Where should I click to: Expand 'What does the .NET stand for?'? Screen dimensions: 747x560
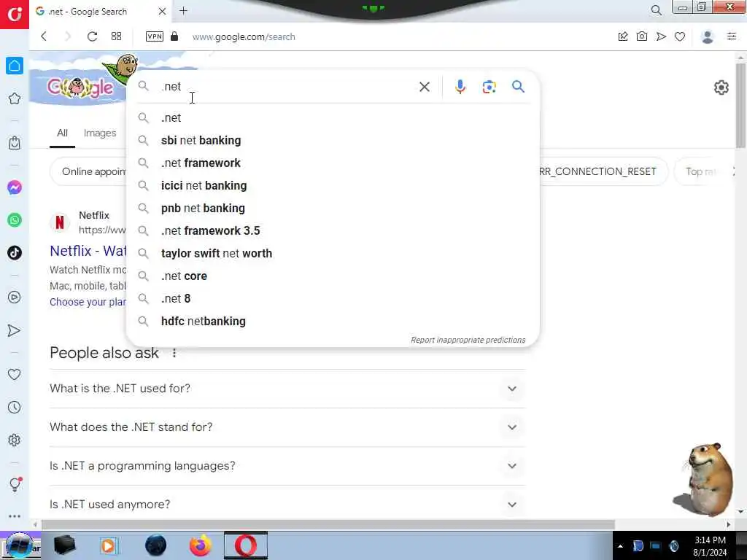pyautogui.click(x=287, y=427)
